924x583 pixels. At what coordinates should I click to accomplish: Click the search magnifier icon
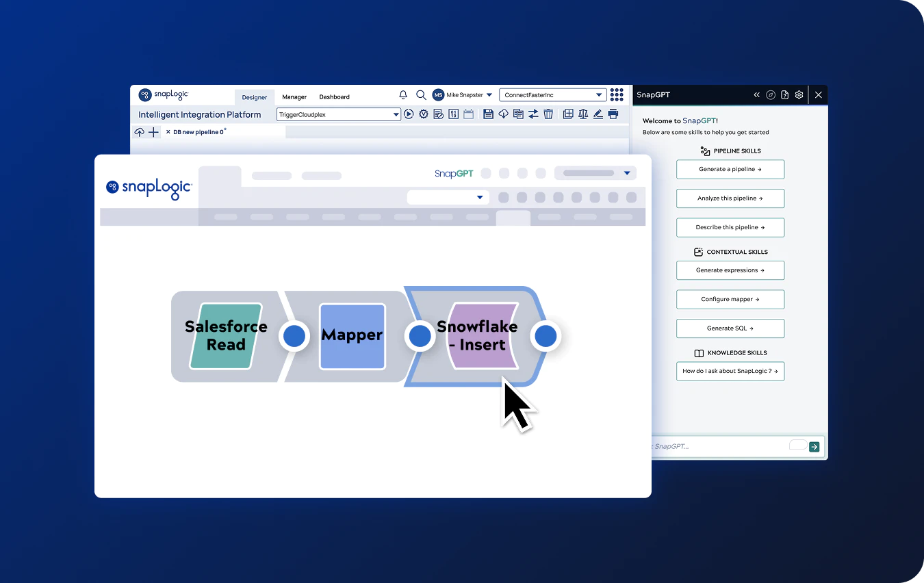421,95
